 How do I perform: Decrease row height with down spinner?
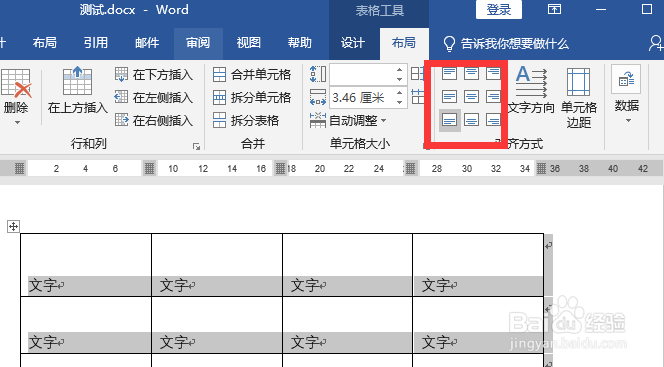point(399,79)
